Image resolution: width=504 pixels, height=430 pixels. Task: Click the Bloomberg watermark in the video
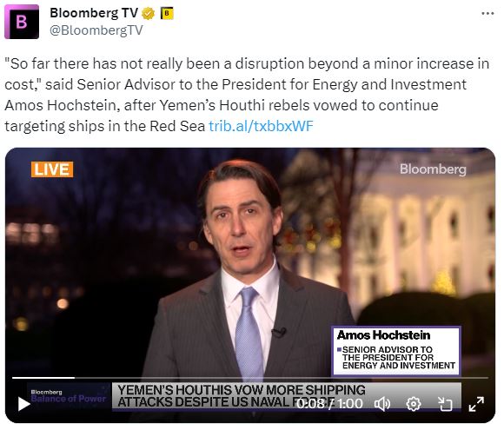(x=433, y=169)
